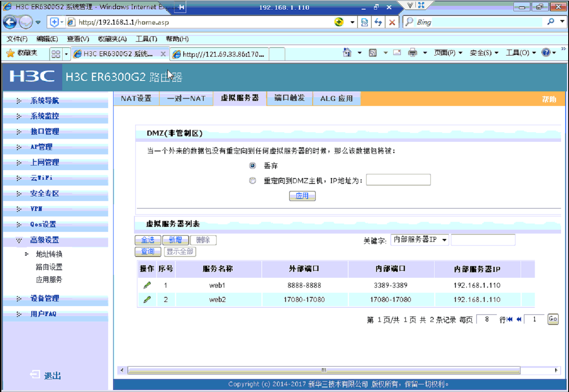This screenshot has width=569, height=392.
Task: Expand the 接口管理 sidebar section
Action: 44,131
